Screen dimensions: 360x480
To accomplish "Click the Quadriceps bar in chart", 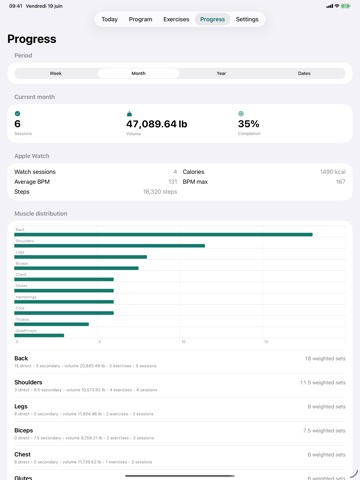I will (x=39, y=335).
